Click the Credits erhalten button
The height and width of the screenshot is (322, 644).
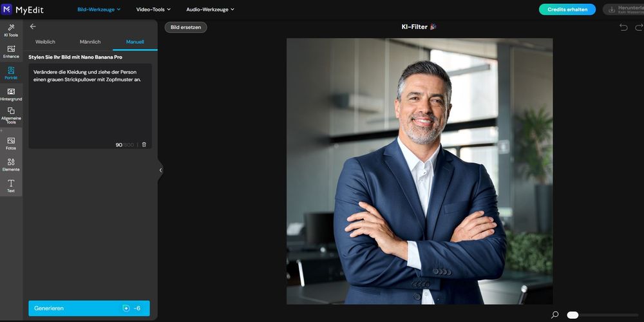pos(567,10)
